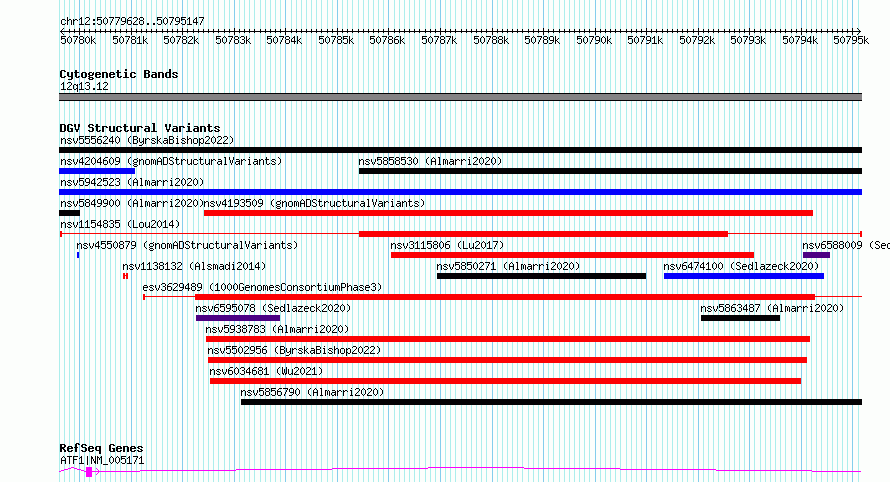The image size is (890, 482).
Task: Click the nsv6474100 (Sedlazeck2020) label
Action: pyautogui.click(x=741, y=266)
